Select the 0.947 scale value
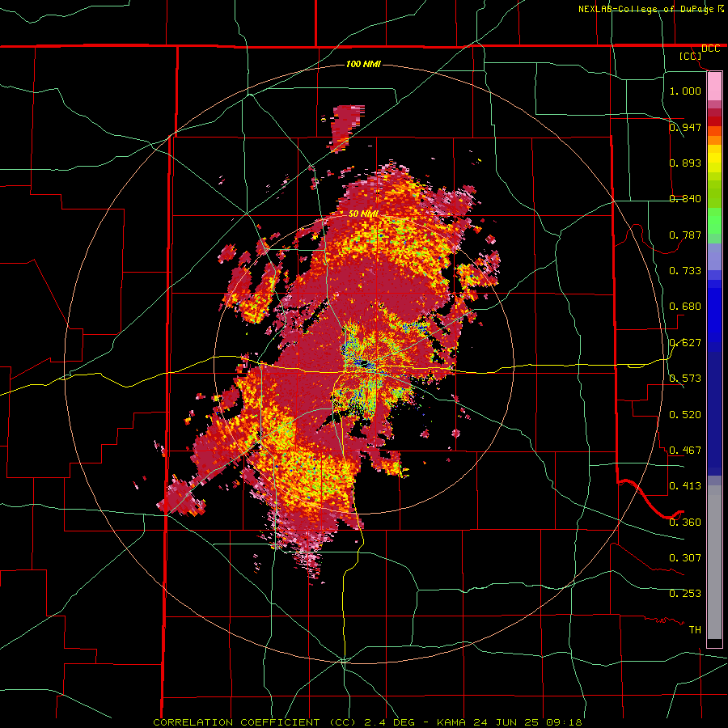 (x=685, y=127)
